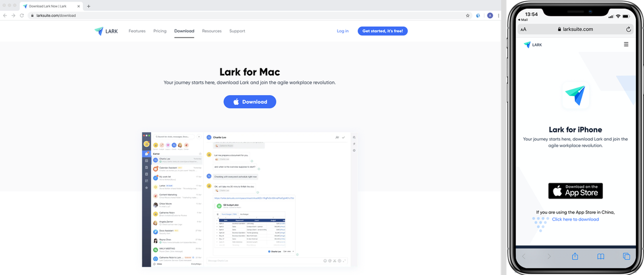Tap the Share icon in iPhone Safari
Image resolution: width=644 pixels, height=275 pixels.
(574, 256)
